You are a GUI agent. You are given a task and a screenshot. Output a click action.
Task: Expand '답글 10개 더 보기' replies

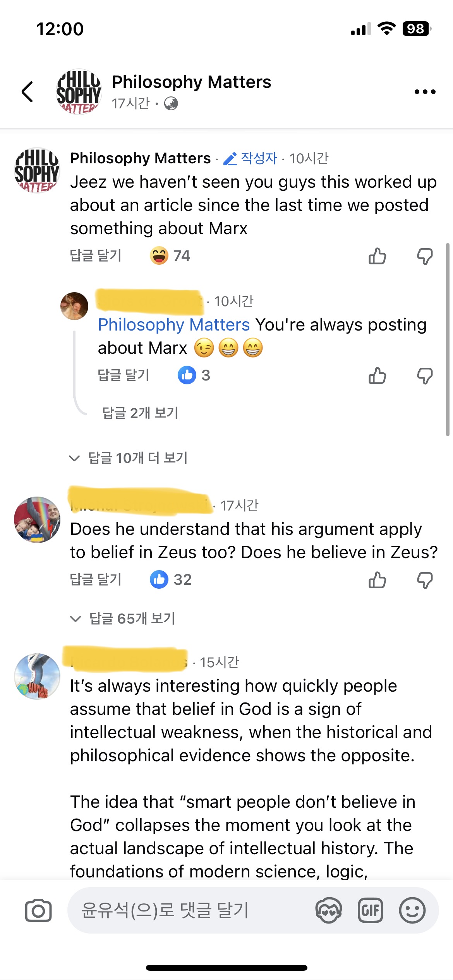[137, 458]
